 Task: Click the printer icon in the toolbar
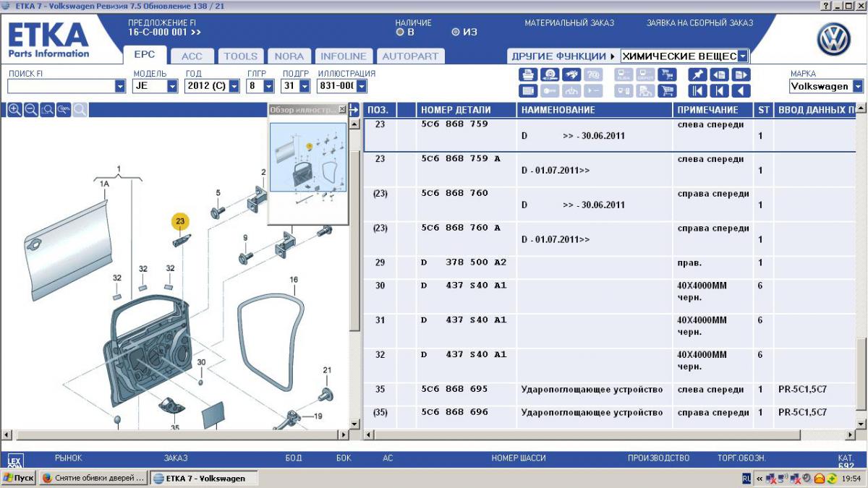point(528,74)
